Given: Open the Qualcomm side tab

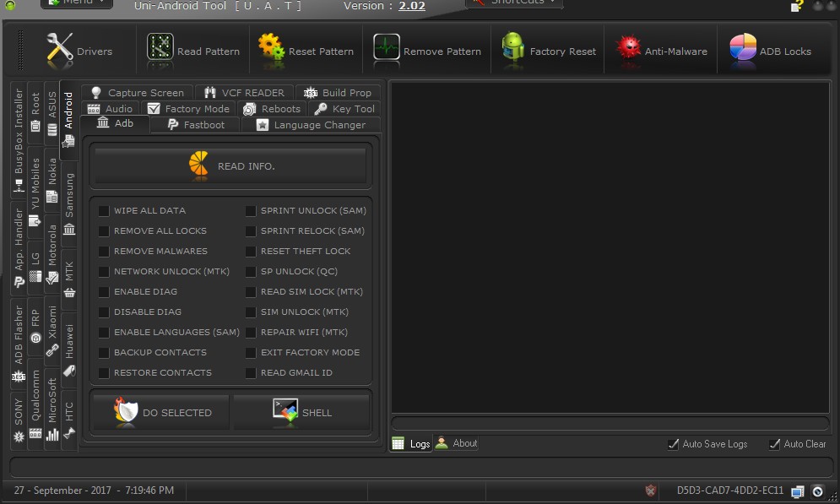Looking at the screenshot, I should click(35, 405).
